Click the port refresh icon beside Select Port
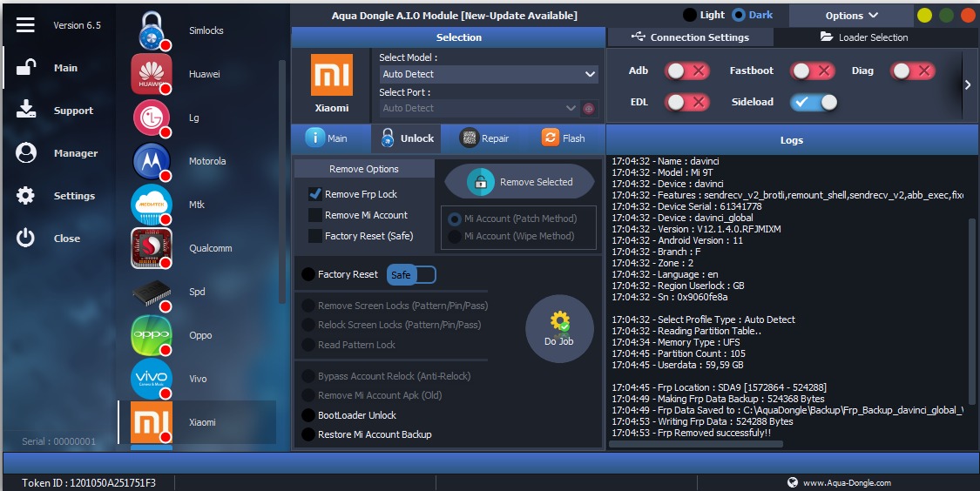This screenshot has height=491, width=980. [589, 109]
